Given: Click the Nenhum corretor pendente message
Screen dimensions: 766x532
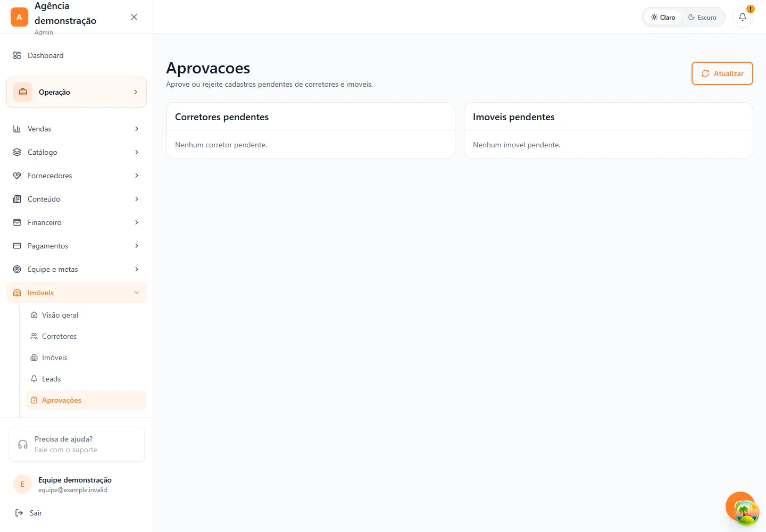Looking at the screenshot, I should (x=221, y=145).
